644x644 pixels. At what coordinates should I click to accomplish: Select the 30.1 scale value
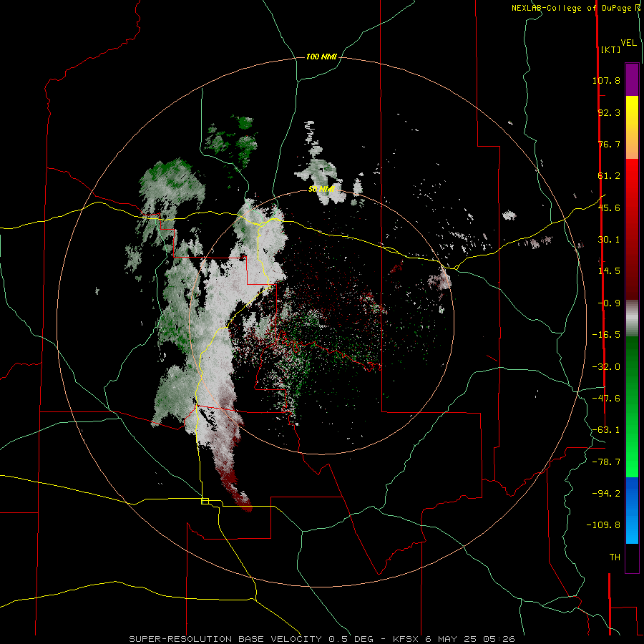(609, 240)
